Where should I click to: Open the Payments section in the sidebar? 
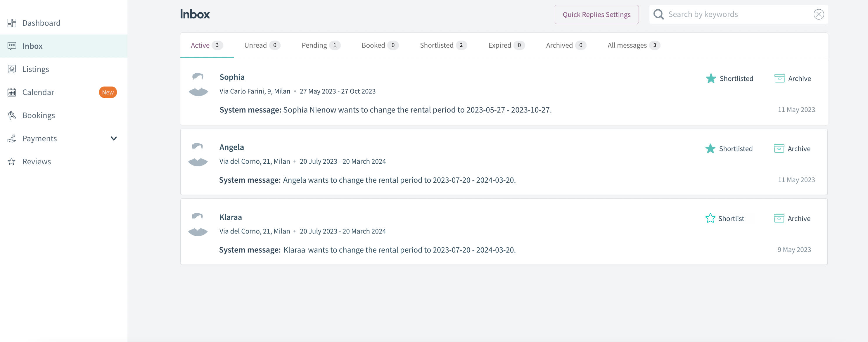click(x=39, y=139)
